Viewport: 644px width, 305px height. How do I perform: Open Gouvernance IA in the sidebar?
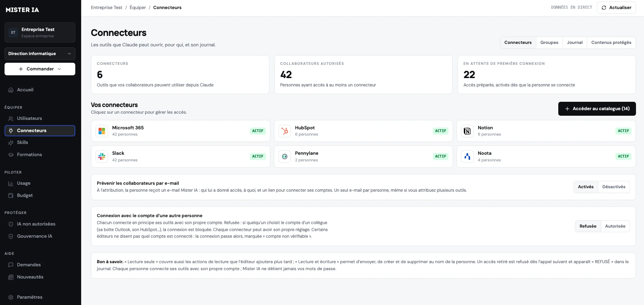click(x=40, y=236)
